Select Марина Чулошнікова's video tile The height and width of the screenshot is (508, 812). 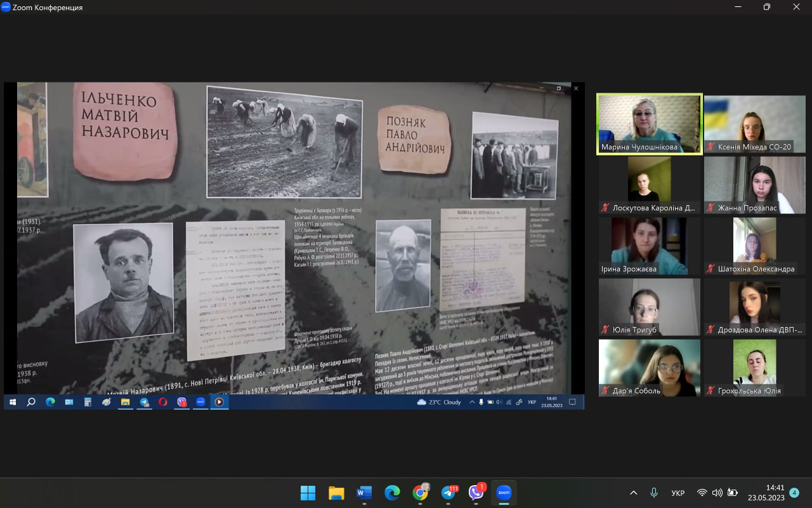(650, 124)
